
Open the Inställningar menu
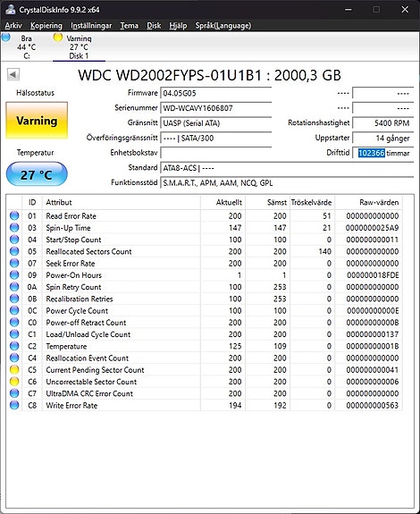tap(91, 26)
